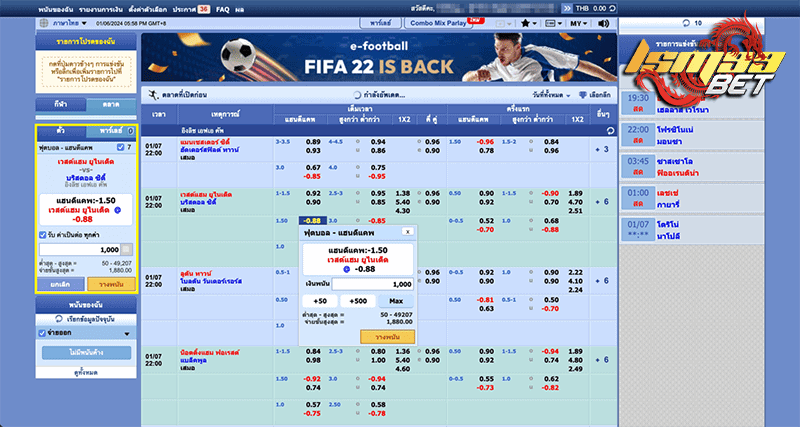
Task: Close the ฟุตบอล - แฮนดิแคพ popup
Action: (x=408, y=232)
